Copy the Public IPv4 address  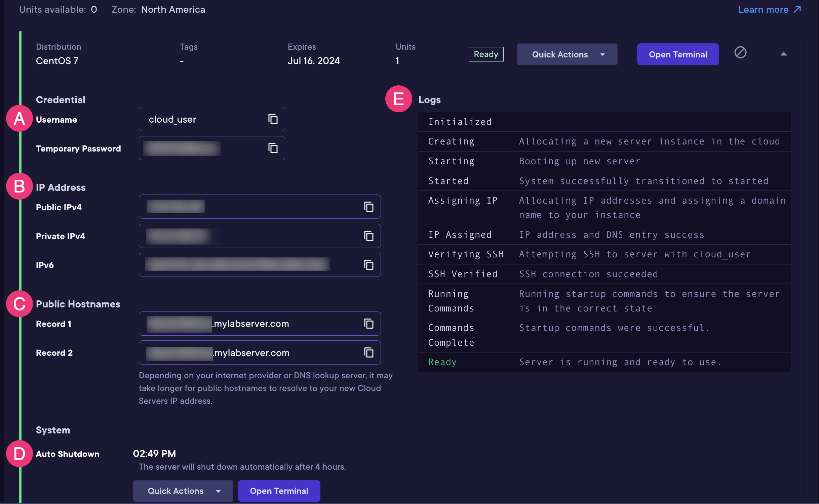(369, 207)
